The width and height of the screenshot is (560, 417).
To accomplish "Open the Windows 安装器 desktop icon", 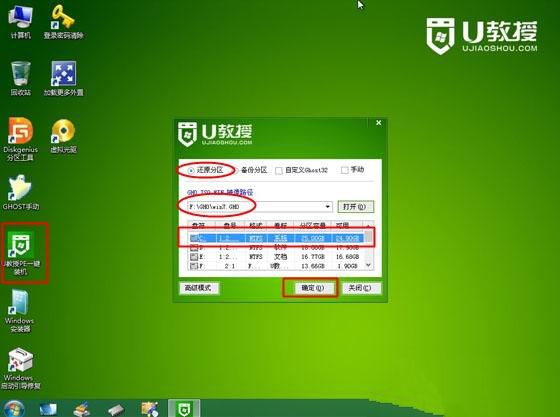I will [x=20, y=311].
